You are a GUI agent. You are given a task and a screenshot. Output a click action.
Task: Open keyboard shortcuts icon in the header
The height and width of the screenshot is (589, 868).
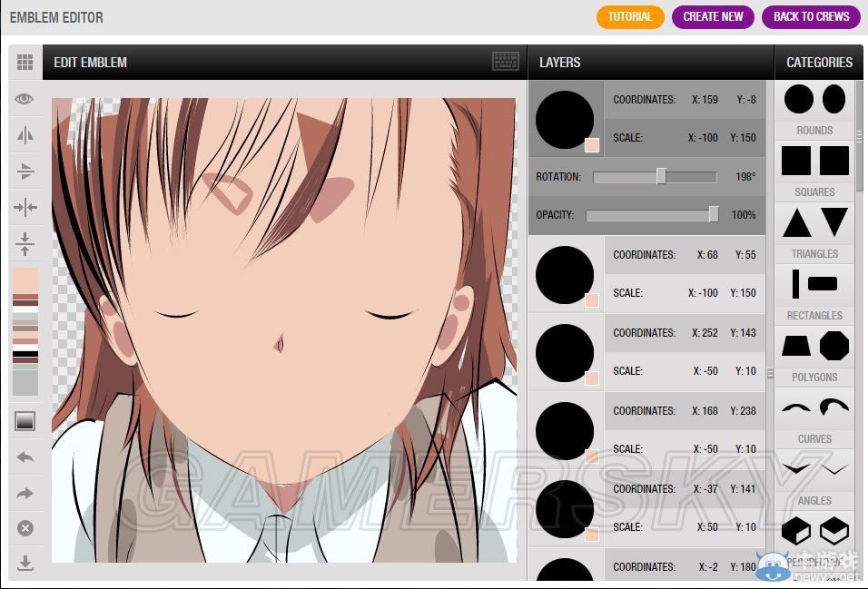tap(506, 62)
